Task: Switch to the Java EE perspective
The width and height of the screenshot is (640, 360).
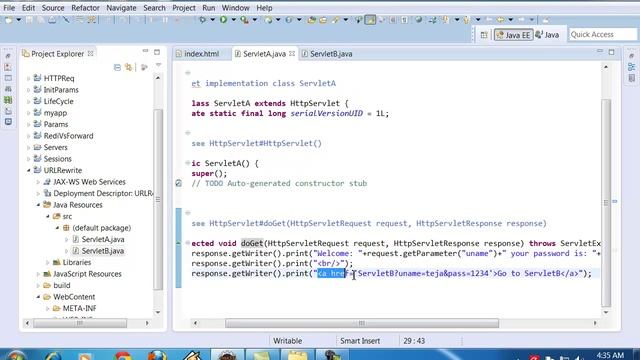Action: [x=513, y=35]
